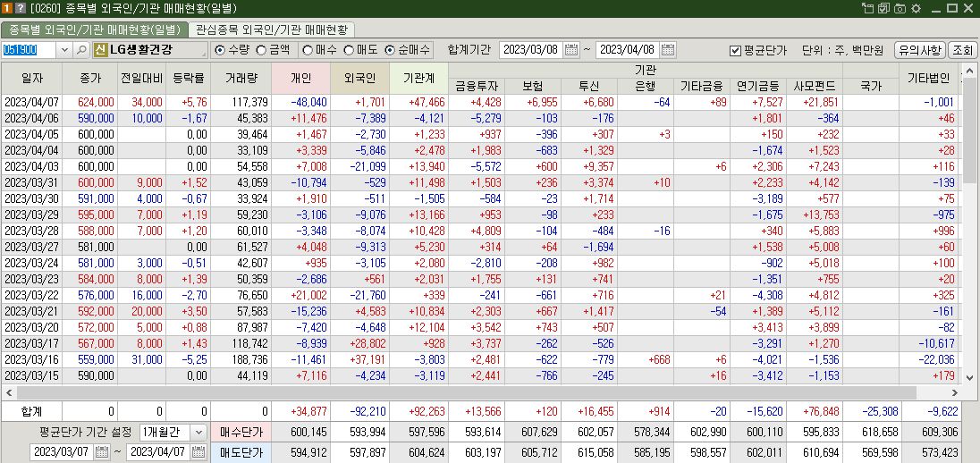Open calendar for start date 2023/03/08
This screenshot has width=980, height=463.
pos(571,50)
